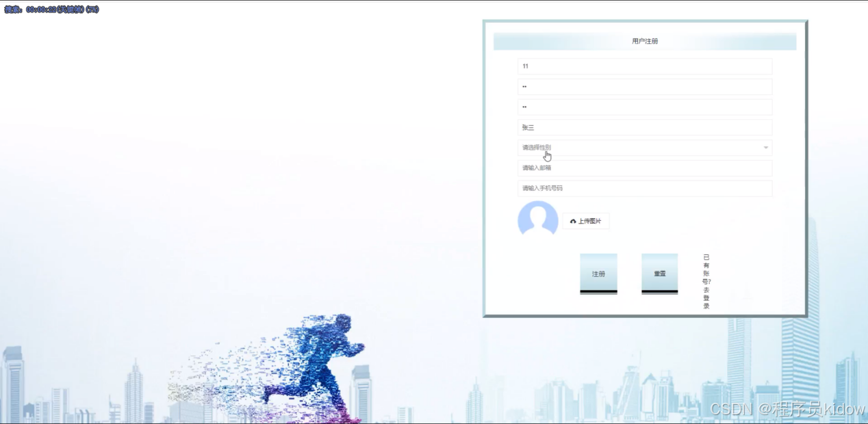Open the 请选择性别 gender dropdown

pos(645,148)
